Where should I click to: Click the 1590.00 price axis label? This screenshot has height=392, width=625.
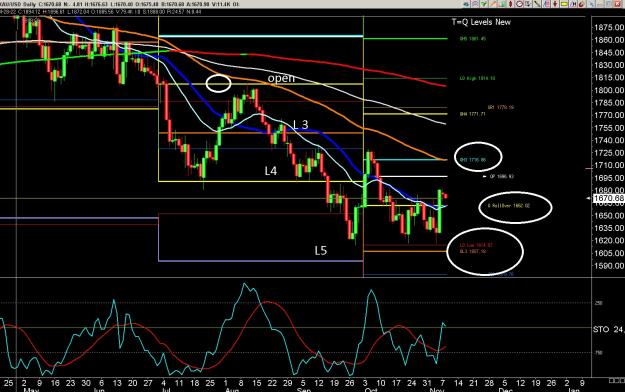609,266
